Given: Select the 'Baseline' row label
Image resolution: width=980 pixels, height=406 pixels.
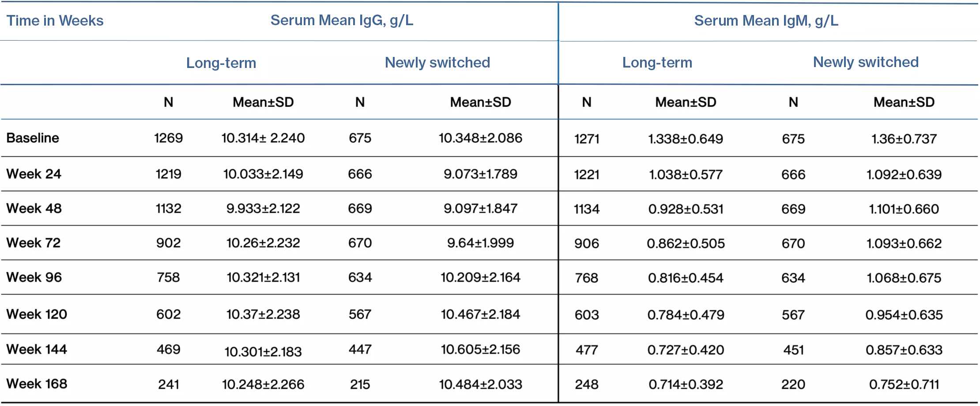Looking at the screenshot, I should click(33, 138).
